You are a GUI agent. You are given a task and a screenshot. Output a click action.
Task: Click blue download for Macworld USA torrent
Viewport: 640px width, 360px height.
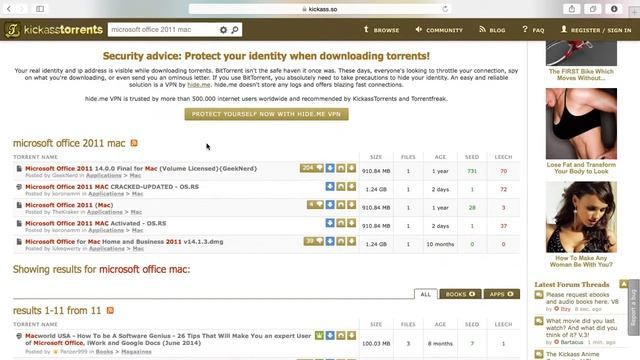point(330,336)
